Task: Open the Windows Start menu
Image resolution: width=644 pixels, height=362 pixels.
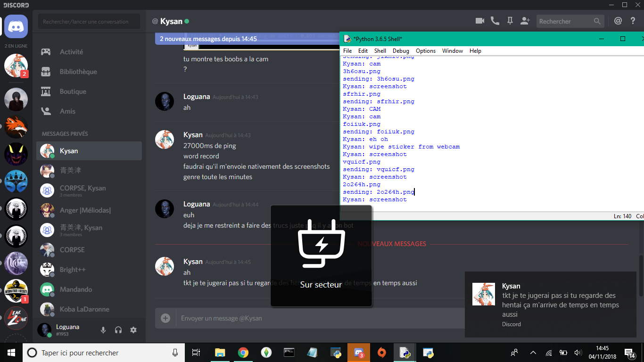Action: tap(11, 353)
